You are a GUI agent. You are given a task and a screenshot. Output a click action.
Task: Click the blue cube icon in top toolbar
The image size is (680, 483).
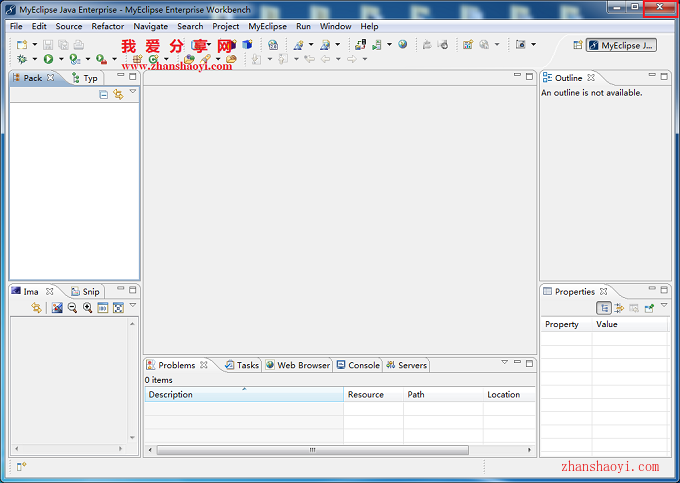[x=247, y=45]
